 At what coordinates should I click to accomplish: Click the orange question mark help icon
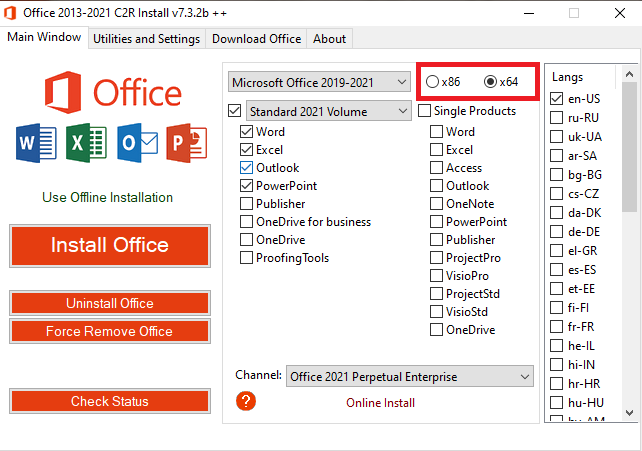coord(246,401)
